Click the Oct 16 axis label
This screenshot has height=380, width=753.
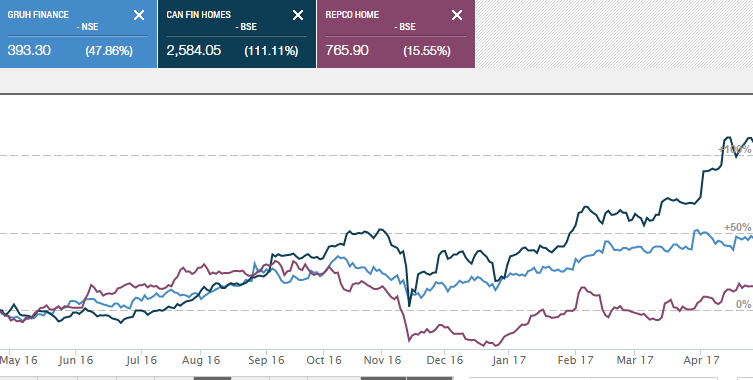(324, 360)
